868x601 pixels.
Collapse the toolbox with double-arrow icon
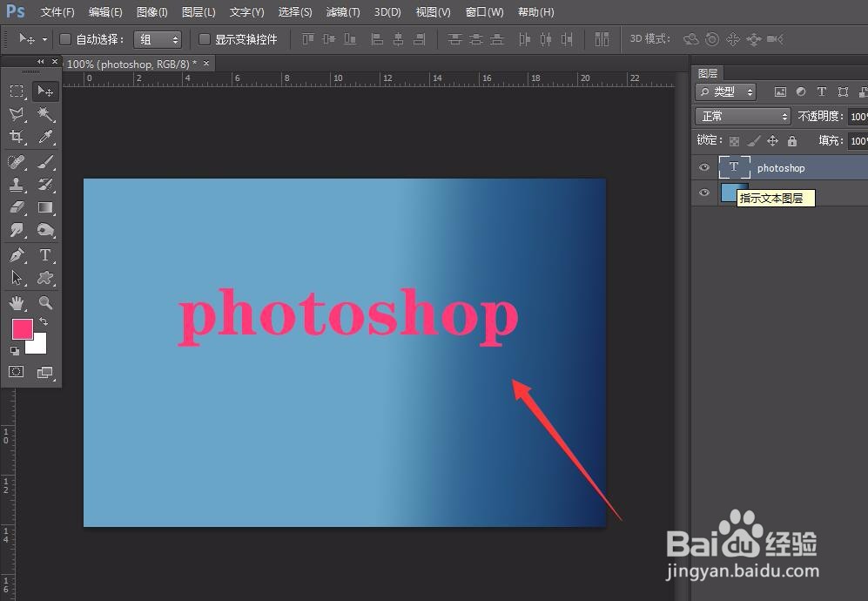point(40,62)
